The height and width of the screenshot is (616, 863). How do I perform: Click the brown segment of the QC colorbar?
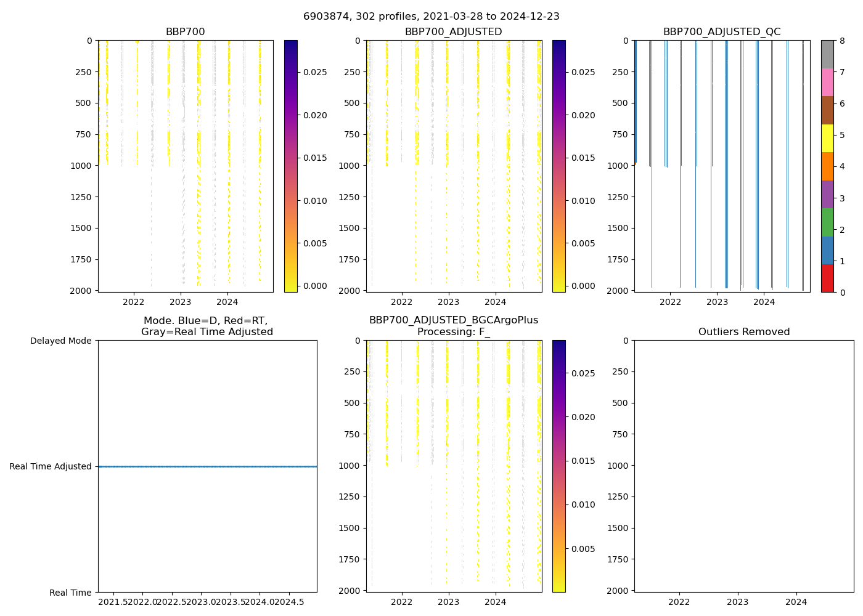pyautogui.click(x=827, y=110)
